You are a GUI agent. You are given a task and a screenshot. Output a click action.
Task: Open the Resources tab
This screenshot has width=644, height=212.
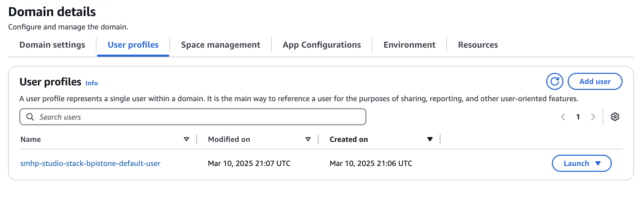478,45
